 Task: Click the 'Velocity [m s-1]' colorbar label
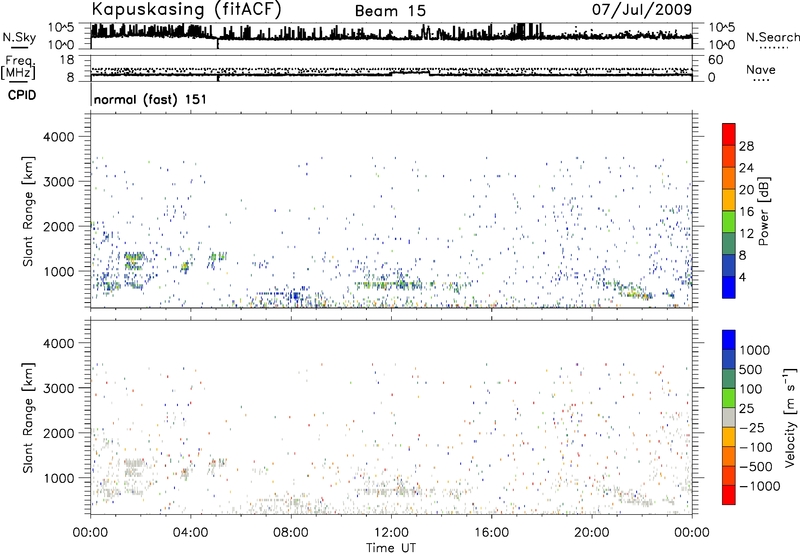[790, 417]
